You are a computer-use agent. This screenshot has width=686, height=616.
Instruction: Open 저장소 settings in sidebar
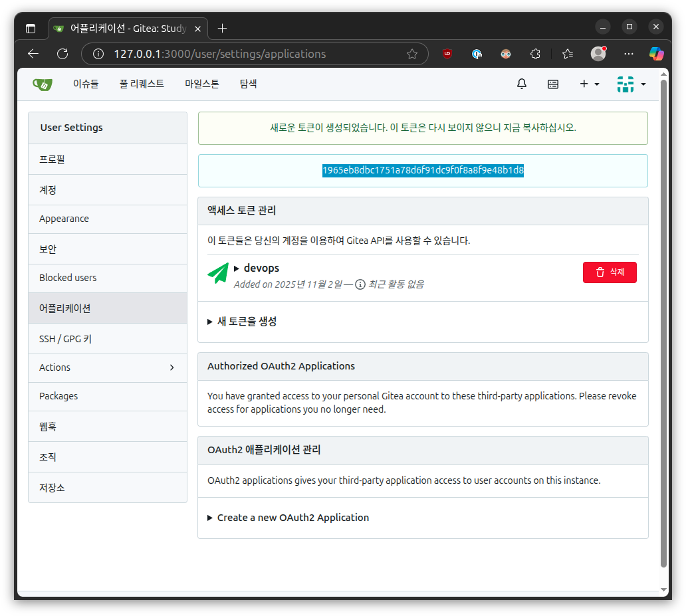click(x=108, y=487)
